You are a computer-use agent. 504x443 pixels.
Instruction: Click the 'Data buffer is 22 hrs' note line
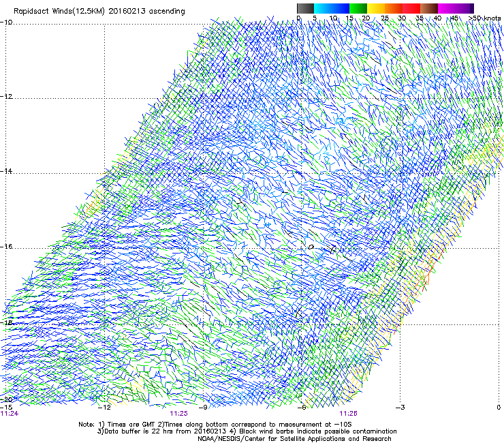pos(247,431)
